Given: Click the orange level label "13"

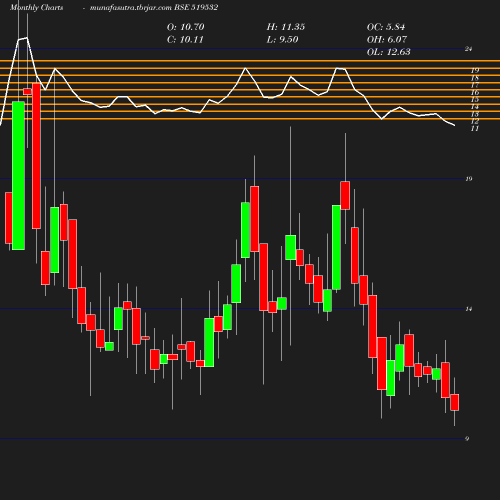Looking at the screenshot, I should [475, 114].
